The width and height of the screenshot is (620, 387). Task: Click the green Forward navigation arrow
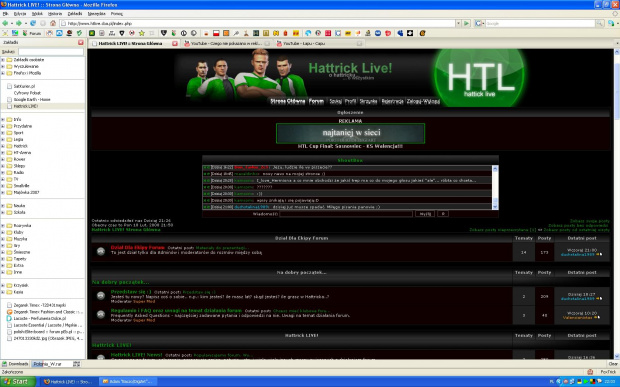19,23
